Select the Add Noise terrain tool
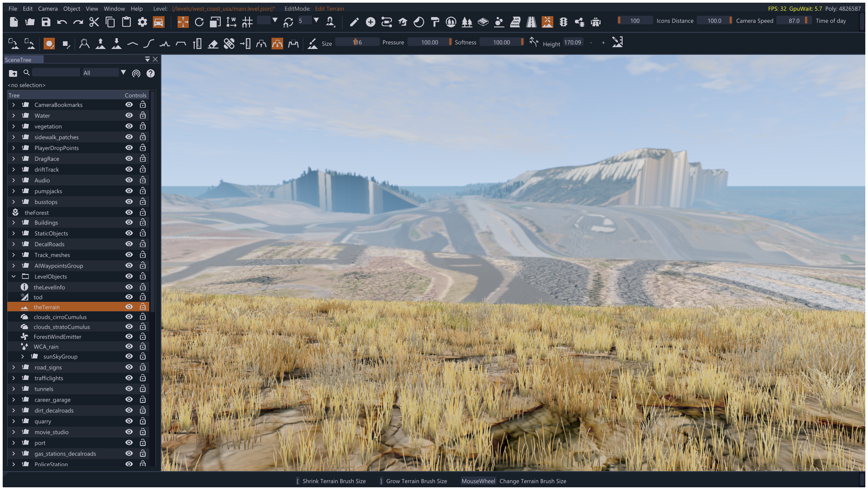The image size is (868, 490). (165, 44)
